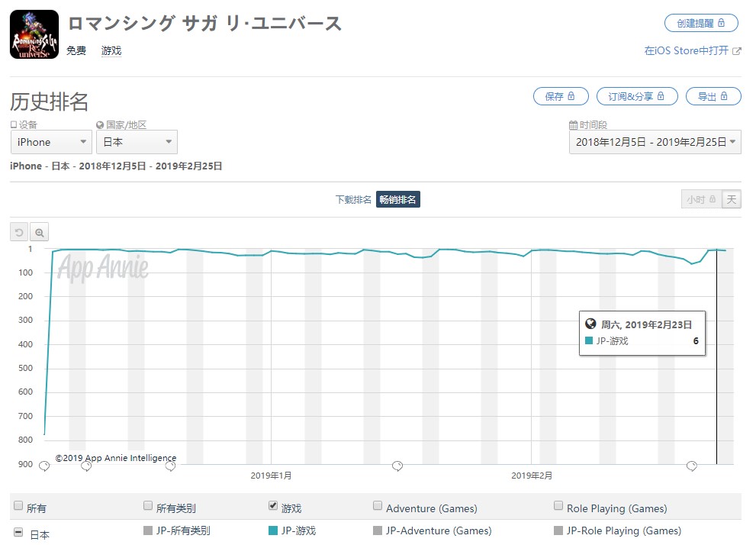Click the lock icon on 订阅&分享 button
Screen dimensions: 756x545
coord(661,96)
